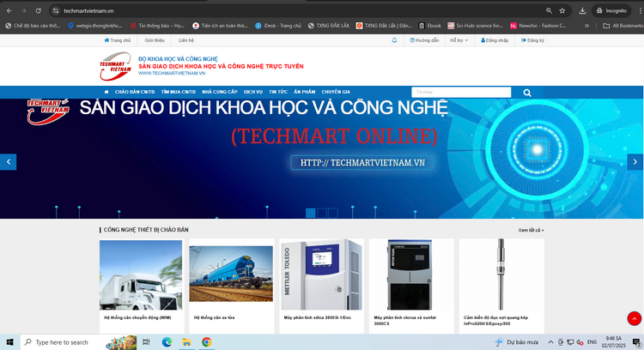Screen dimensions: 644x350
Task: Click Đăng nhập to log in
Action: [495, 40]
